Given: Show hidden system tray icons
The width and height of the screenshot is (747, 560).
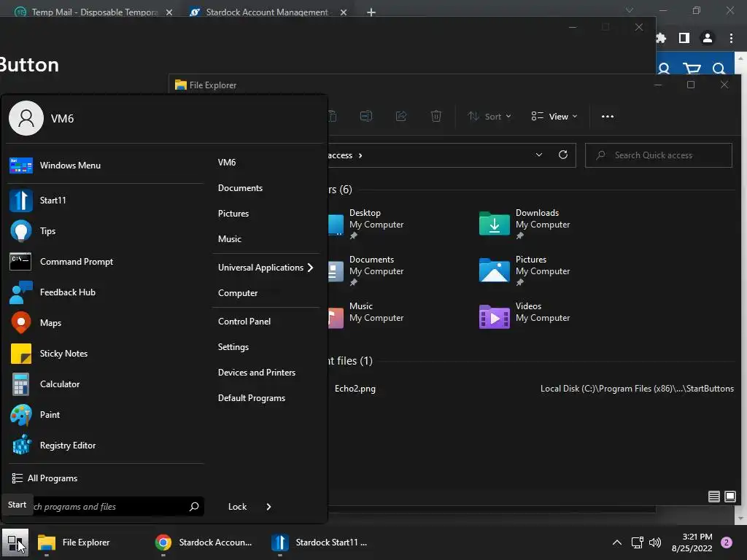Looking at the screenshot, I should coord(617,542).
